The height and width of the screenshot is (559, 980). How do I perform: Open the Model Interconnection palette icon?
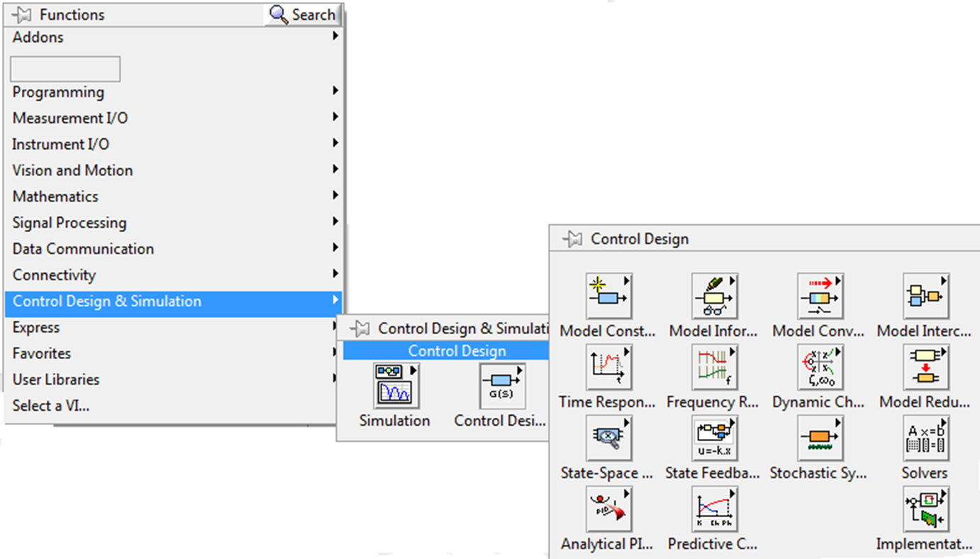pyautogui.click(x=925, y=296)
